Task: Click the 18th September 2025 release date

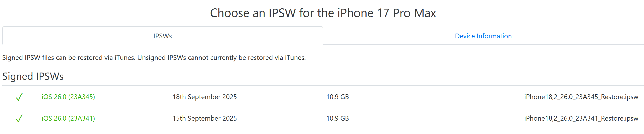Action: click(205, 97)
